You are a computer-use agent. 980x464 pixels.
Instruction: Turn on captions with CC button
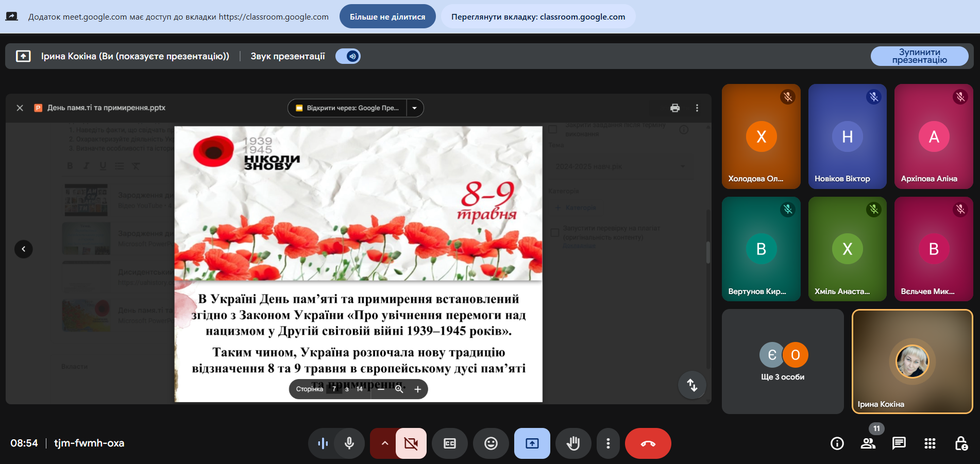449,443
